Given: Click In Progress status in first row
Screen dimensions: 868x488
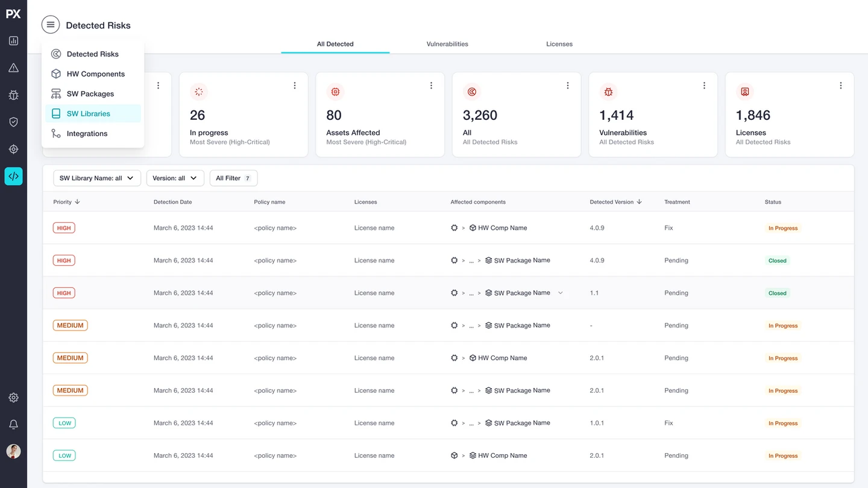Looking at the screenshot, I should click(x=783, y=228).
